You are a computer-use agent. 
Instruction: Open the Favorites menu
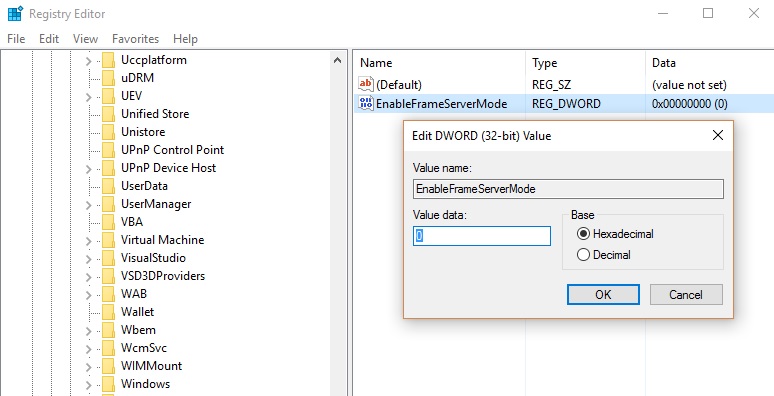[x=135, y=39]
